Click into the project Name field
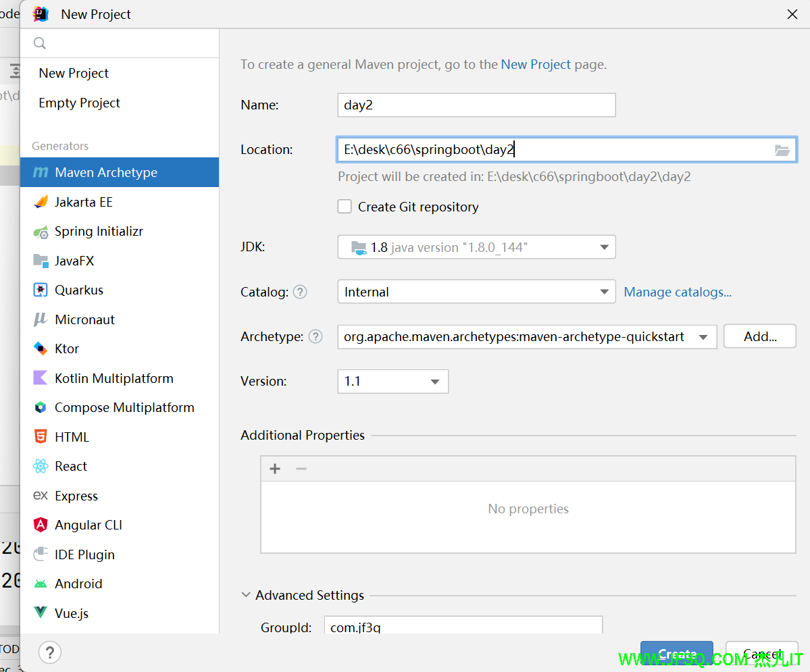Screen dimensions: 810x672 pyautogui.click(x=476, y=105)
